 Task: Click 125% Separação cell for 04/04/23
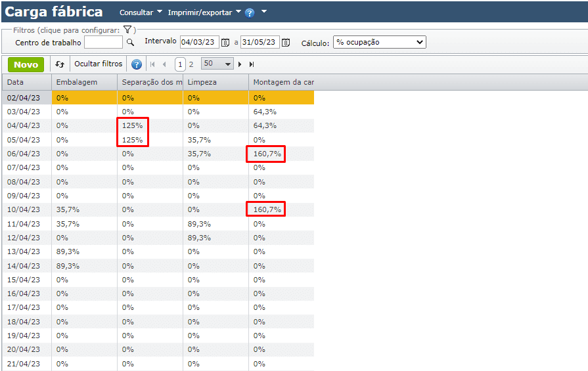(150, 125)
